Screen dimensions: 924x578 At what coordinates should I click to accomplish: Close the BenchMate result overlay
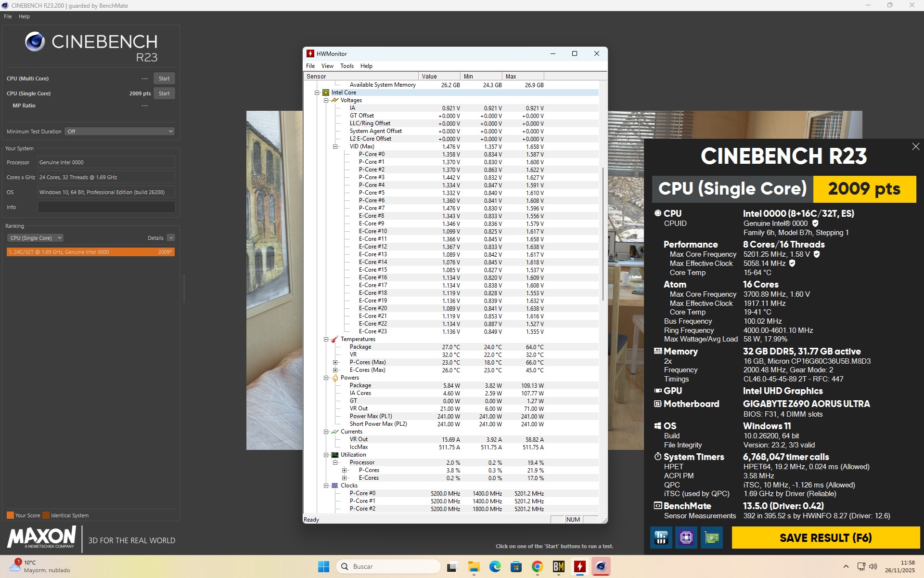(915, 146)
